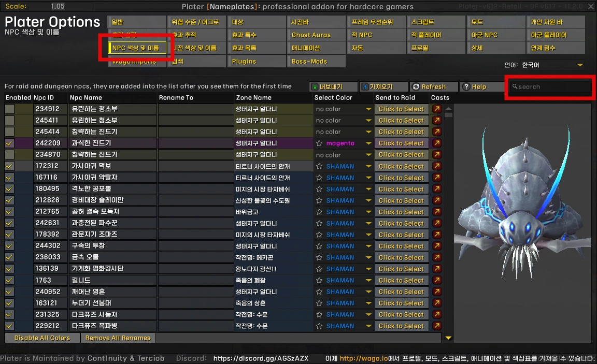
Task: Uncheck the Enabled box for 과식한 진드기
Action: click(x=9, y=143)
